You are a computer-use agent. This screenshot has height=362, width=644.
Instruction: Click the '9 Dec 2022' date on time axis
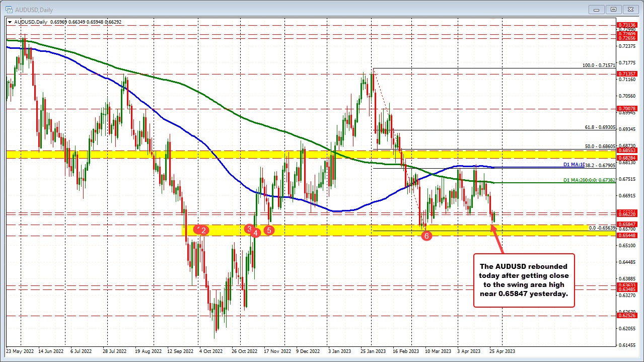(x=308, y=351)
